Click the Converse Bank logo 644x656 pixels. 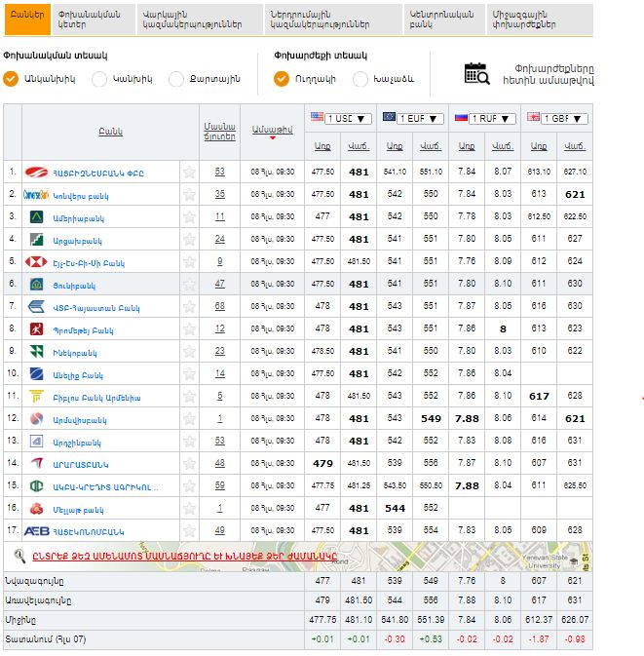(36, 194)
